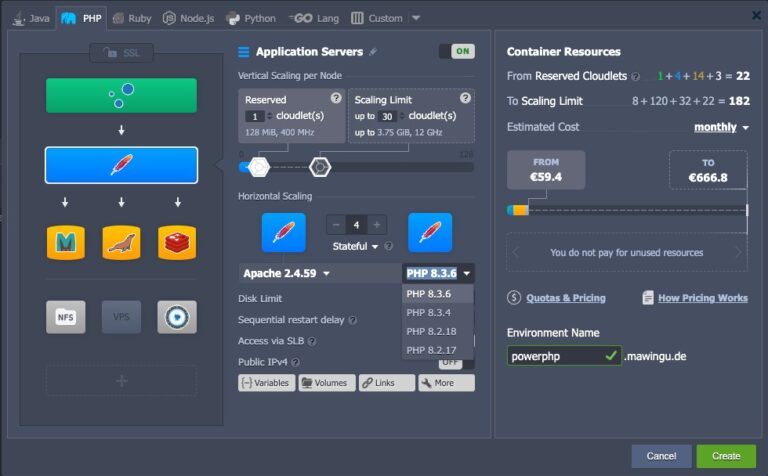
Task: Select the load balancer node block
Action: (x=121, y=95)
